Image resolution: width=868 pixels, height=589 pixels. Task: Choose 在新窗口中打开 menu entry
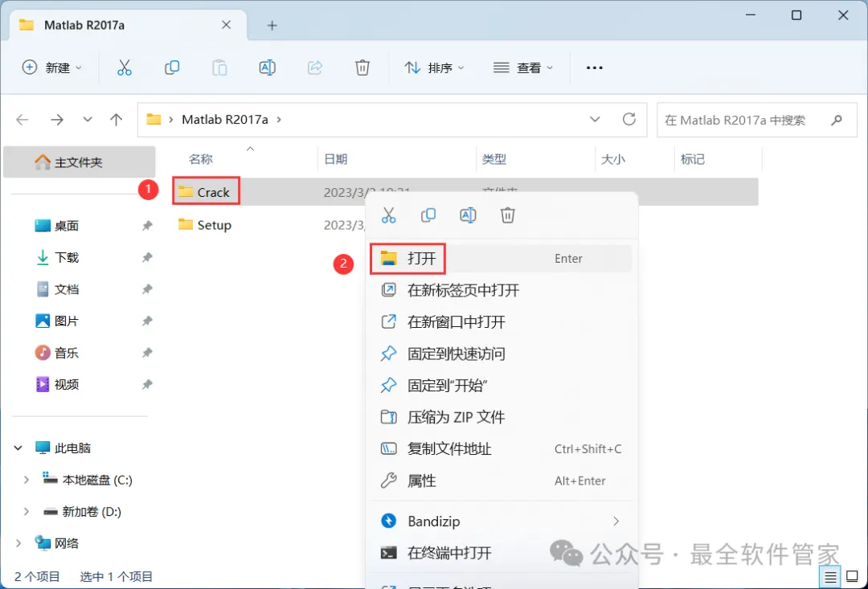click(x=501, y=321)
